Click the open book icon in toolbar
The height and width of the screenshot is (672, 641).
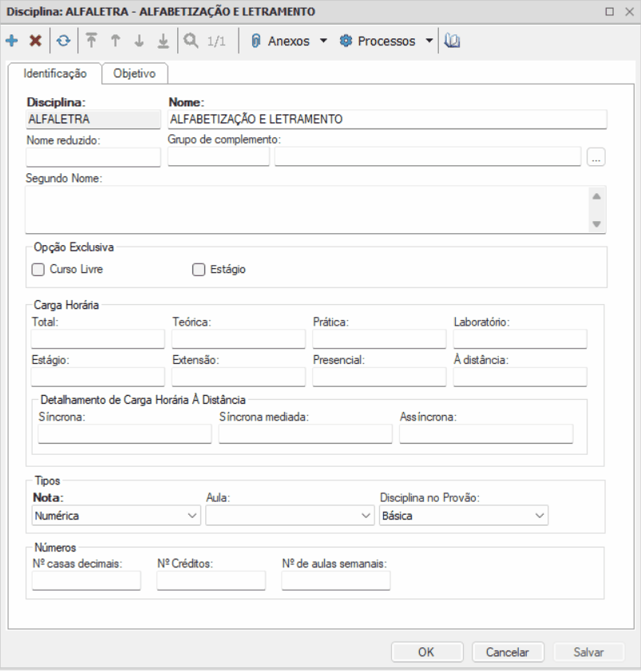point(453,42)
